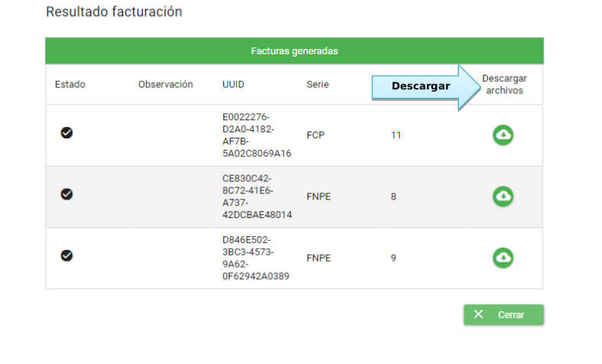Download files for FNPE invoice 9
This screenshot has height=364, width=602.
tap(503, 258)
